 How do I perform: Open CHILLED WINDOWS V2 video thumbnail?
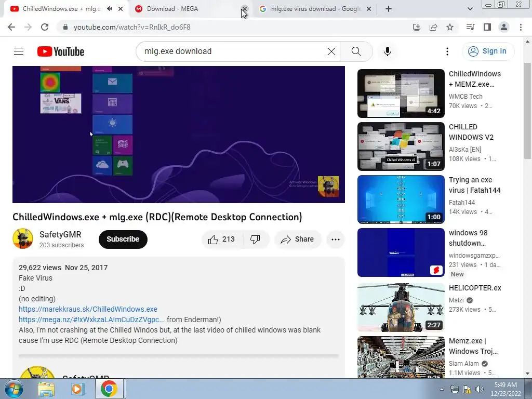tap(401, 146)
